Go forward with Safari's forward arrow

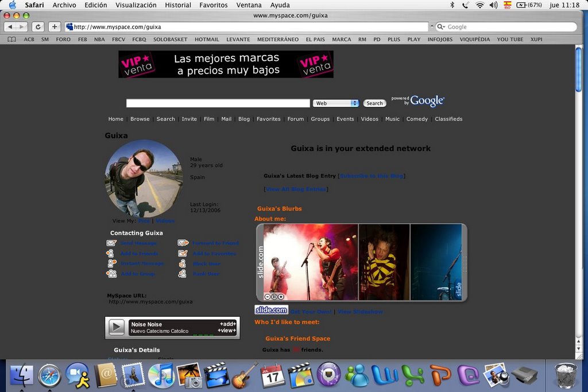[x=22, y=26]
